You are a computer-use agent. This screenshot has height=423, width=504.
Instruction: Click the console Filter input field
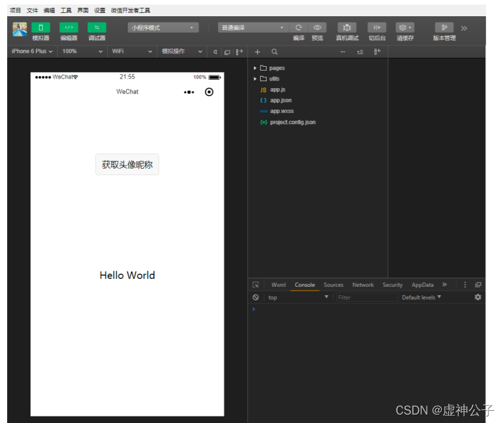(x=366, y=297)
